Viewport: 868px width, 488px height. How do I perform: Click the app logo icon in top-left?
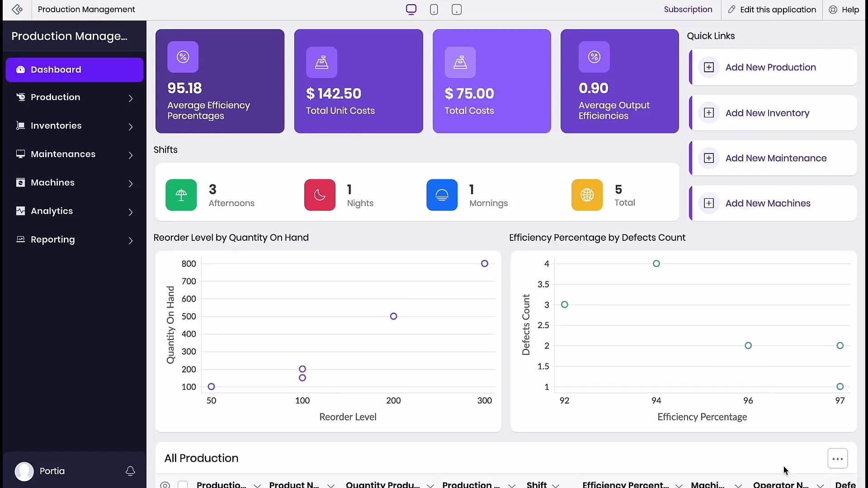click(x=17, y=9)
